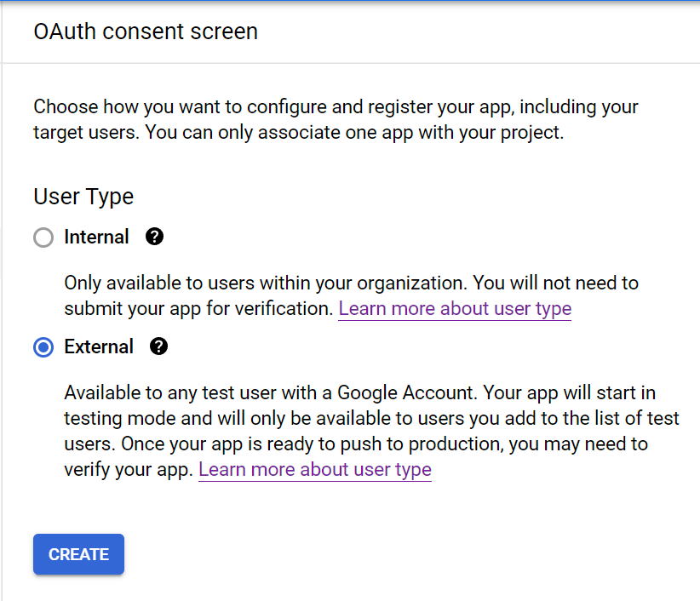This screenshot has width=700, height=601.
Task: Follow the user type documentation link below External
Action: pyautogui.click(x=314, y=469)
